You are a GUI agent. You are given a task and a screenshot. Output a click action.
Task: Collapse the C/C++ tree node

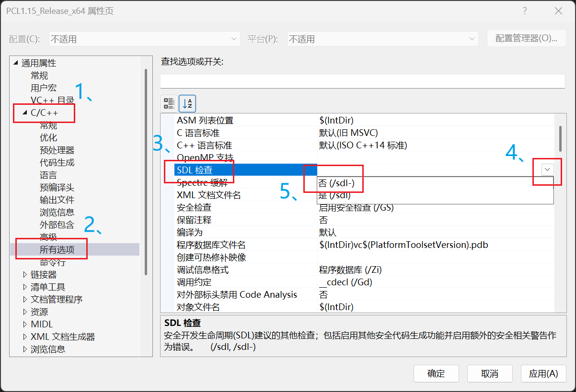coord(25,112)
